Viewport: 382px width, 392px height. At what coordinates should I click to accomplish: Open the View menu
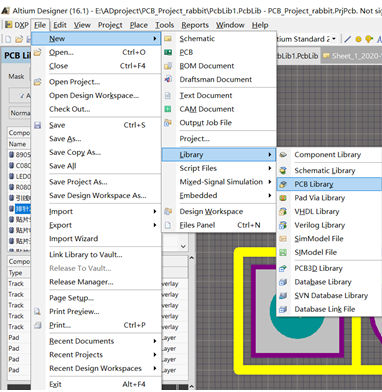pyautogui.click(x=82, y=25)
